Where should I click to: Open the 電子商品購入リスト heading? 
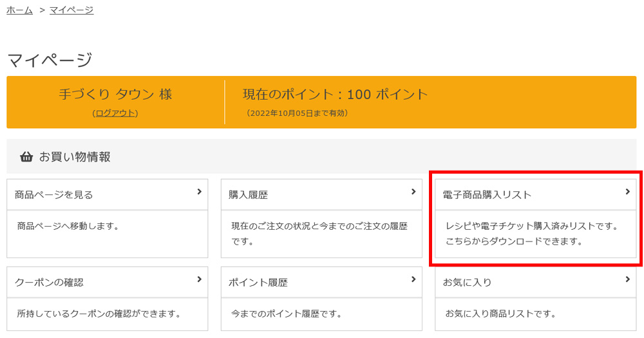tap(487, 194)
